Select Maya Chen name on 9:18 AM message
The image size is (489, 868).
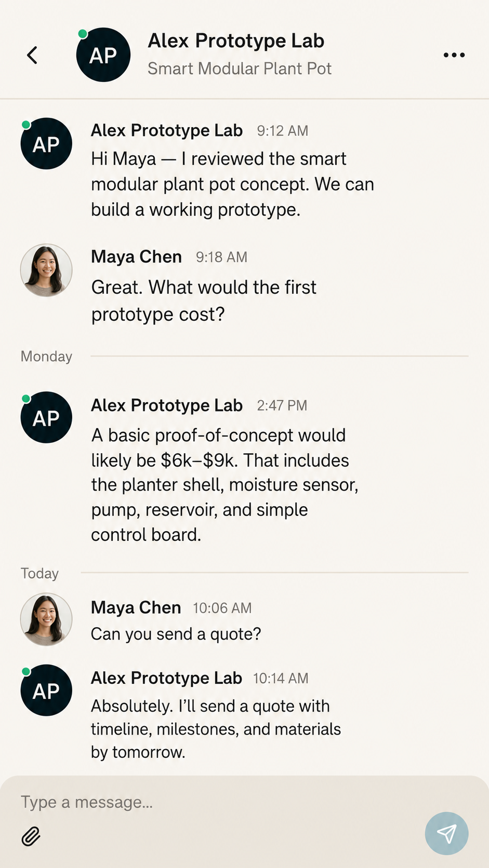(136, 256)
